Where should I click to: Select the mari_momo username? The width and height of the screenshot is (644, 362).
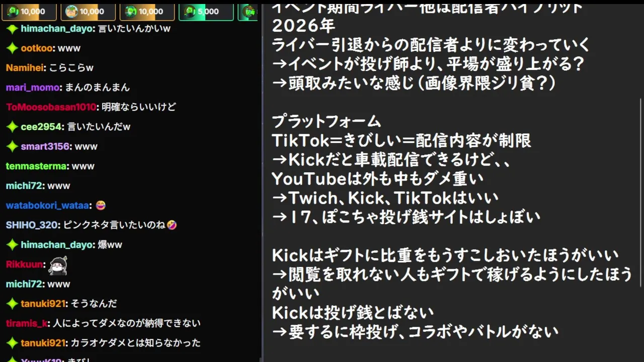[x=33, y=87]
